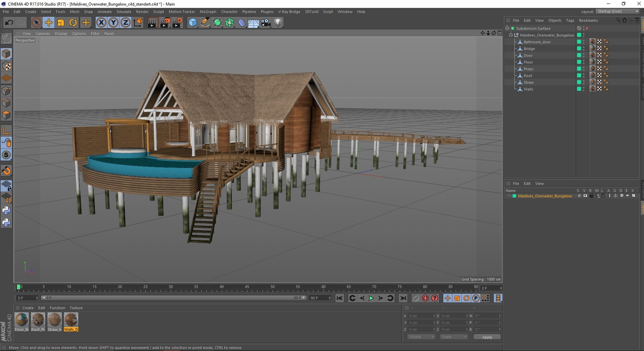644x351 pixels.
Task: Open the World coordinate dropdown
Action: [x=421, y=337]
